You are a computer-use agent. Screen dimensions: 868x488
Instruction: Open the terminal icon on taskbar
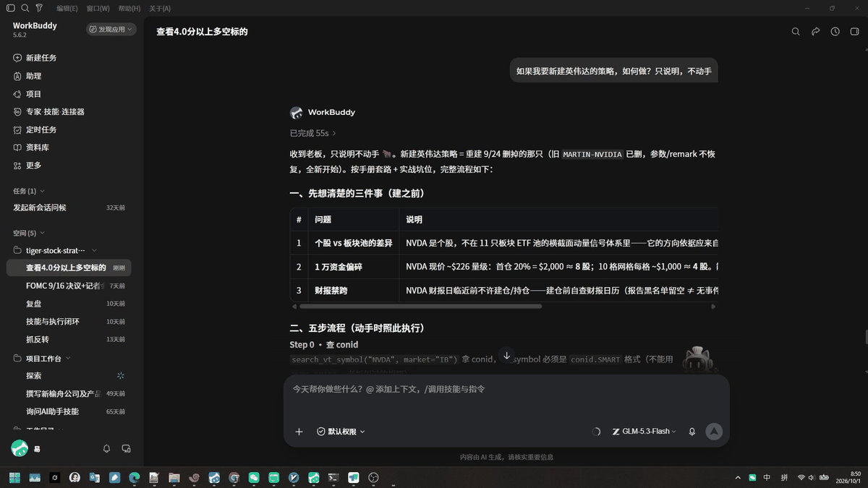[333, 478]
